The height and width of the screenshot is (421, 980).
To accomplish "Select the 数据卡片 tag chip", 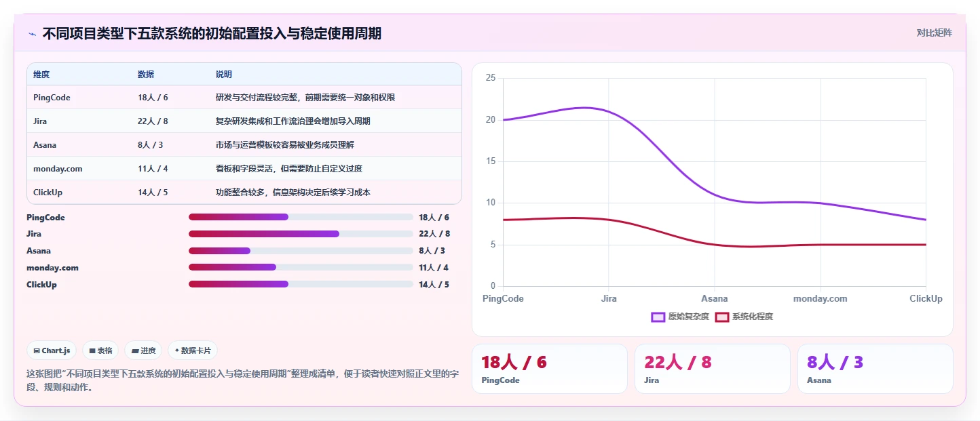I will click(x=193, y=350).
